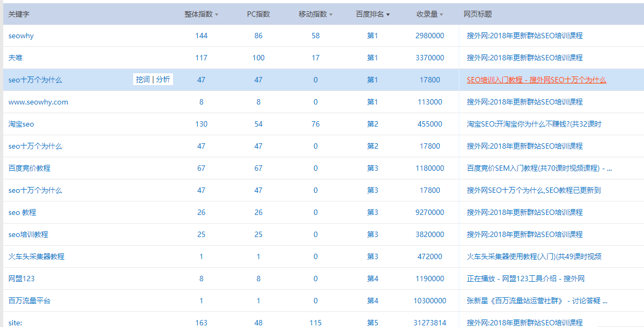Click the 移动指数 value 76
644x327 pixels.
point(315,124)
